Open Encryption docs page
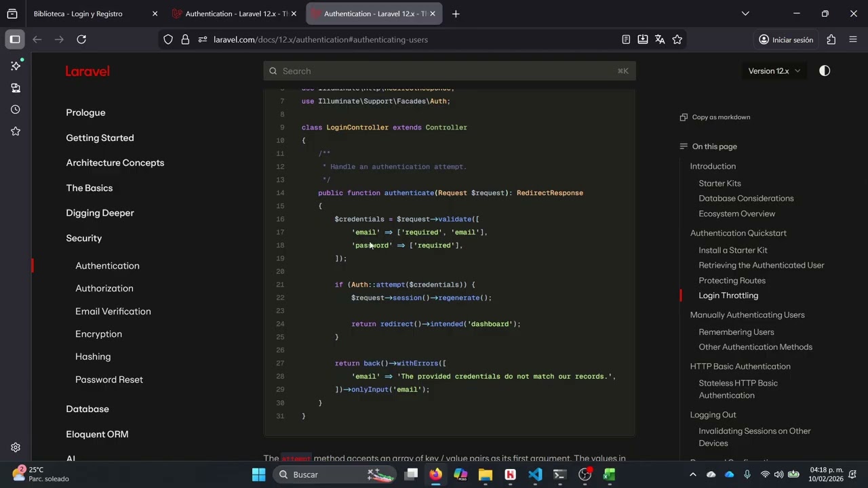Image resolution: width=868 pixels, height=488 pixels. pos(99,334)
